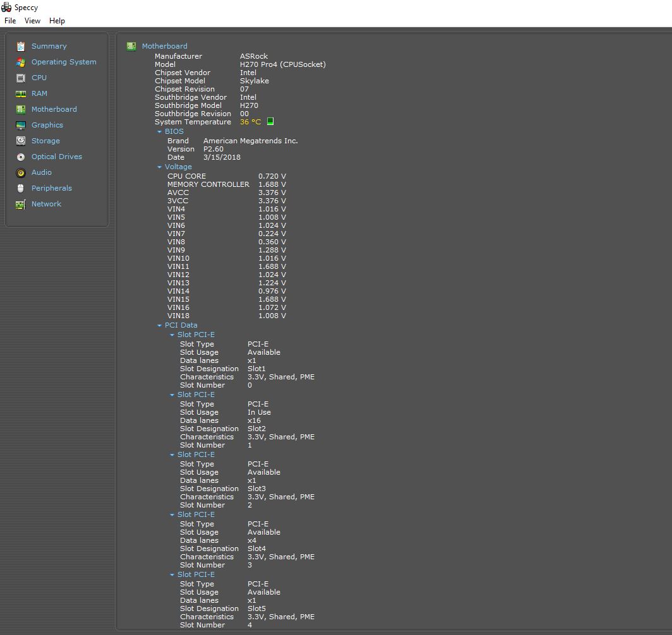Open the Help menu
This screenshot has width=672, height=635.
click(57, 21)
